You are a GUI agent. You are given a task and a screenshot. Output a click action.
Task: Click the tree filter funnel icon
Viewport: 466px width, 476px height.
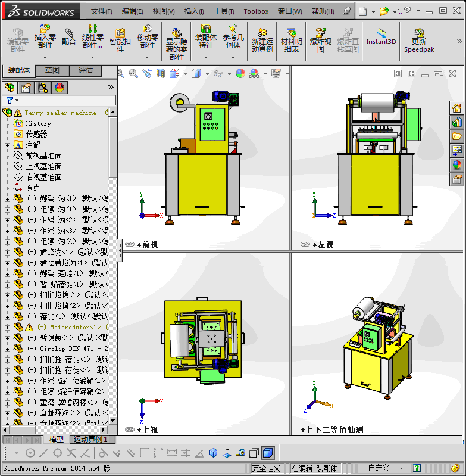click(x=10, y=100)
